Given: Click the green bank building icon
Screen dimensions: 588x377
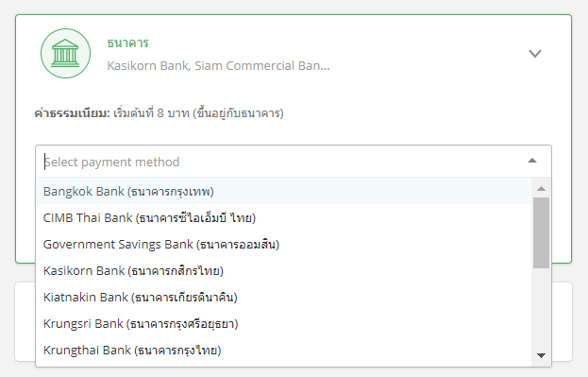Looking at the screenshot, I should [x=66, y=53].
